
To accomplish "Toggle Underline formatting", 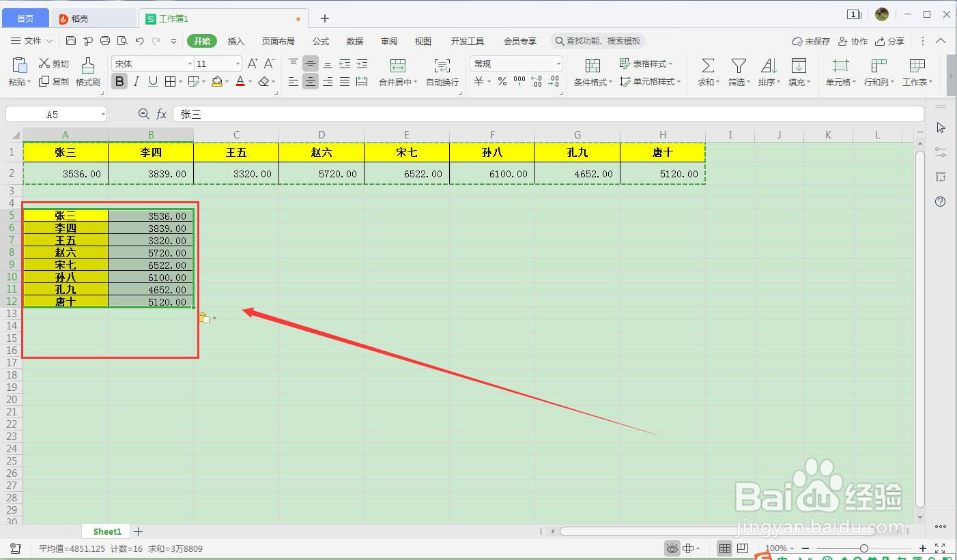I will click(x=153, y=81).
